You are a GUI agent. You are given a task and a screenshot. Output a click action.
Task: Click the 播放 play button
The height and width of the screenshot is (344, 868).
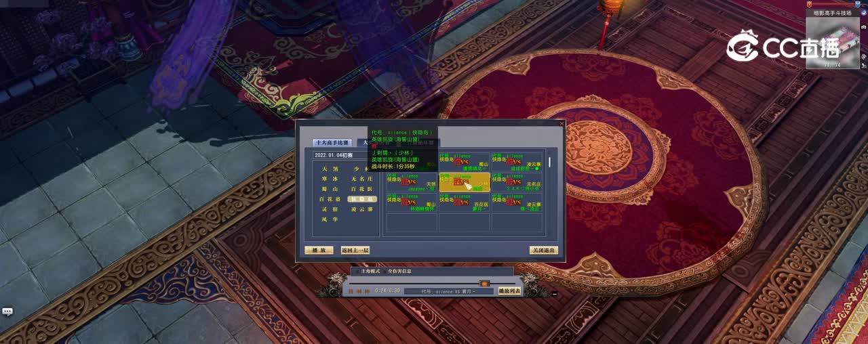point(319,250)
